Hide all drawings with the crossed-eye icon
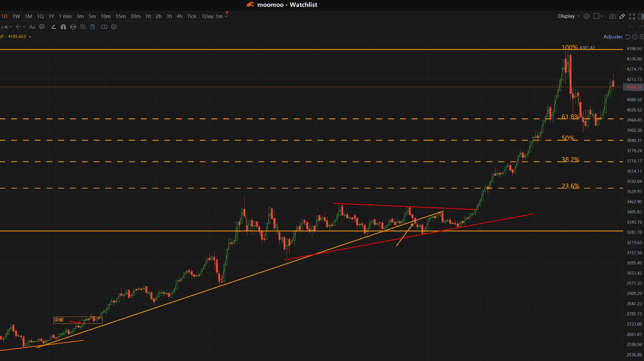 (83, 27)
